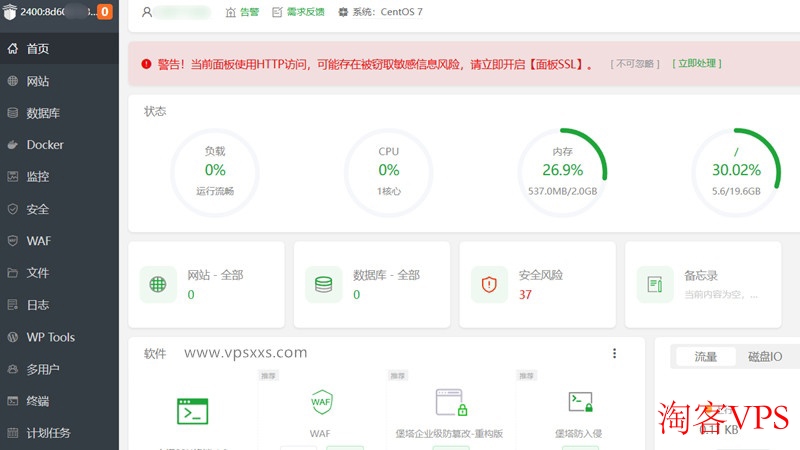
Task: Open the 数据库 database menu item
Action: coord(59,113)
